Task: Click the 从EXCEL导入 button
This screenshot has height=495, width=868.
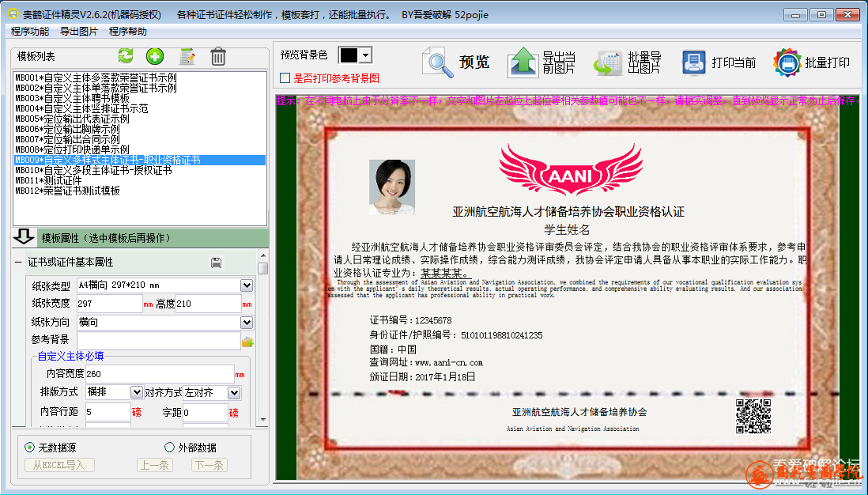Action: click(59, 465)
